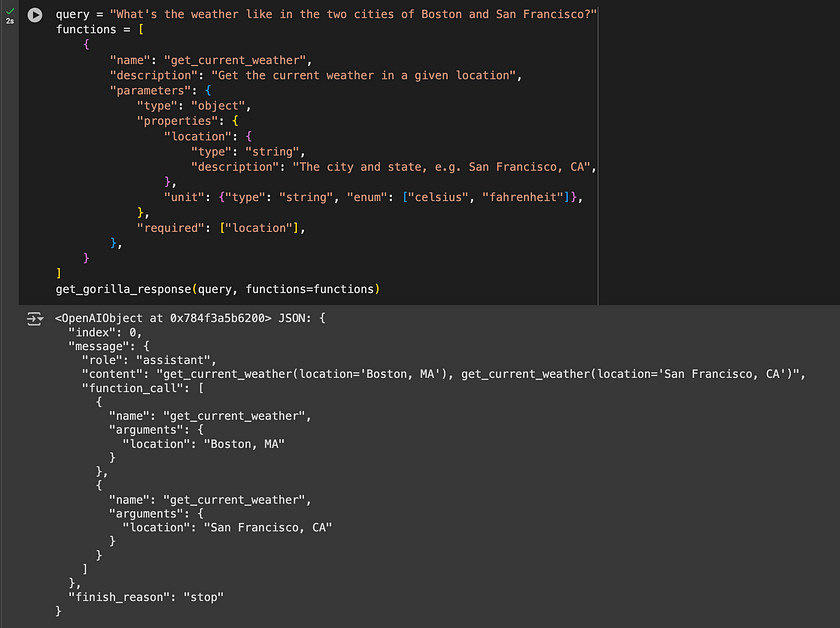This screenshot has width=840, height=628.
Task: Click the green execution success checkmark
Action: tap(10, 11)
